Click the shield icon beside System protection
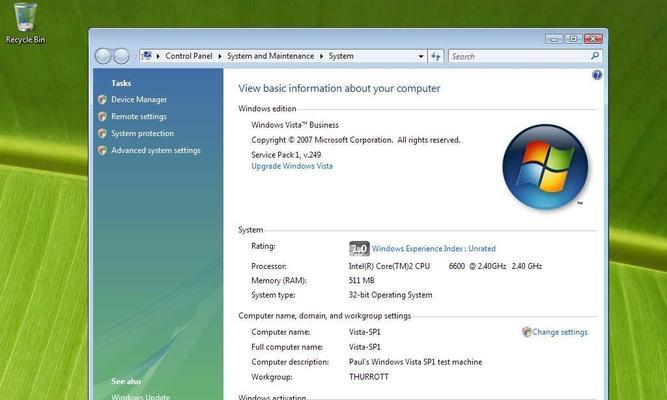 [x=102, y=134]
